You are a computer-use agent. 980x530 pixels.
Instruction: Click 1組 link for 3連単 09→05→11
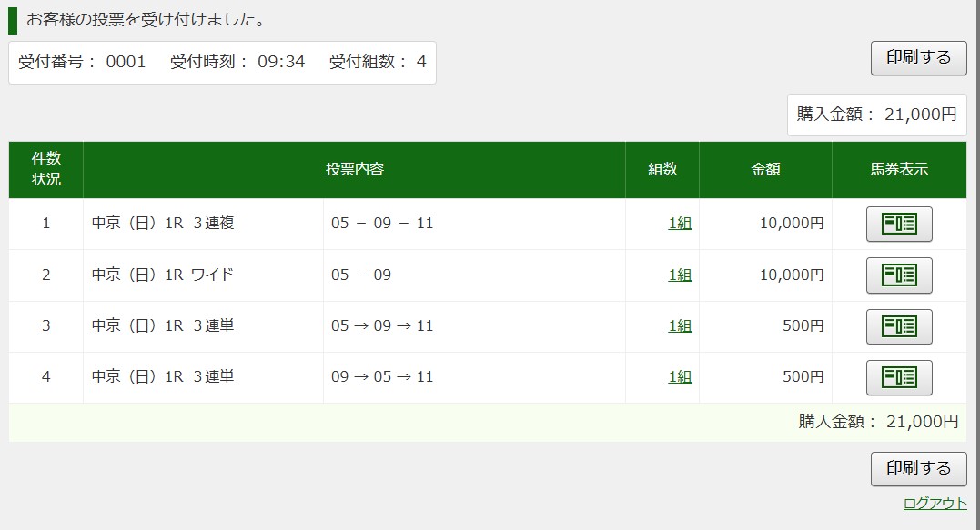(x=680, y=377)
